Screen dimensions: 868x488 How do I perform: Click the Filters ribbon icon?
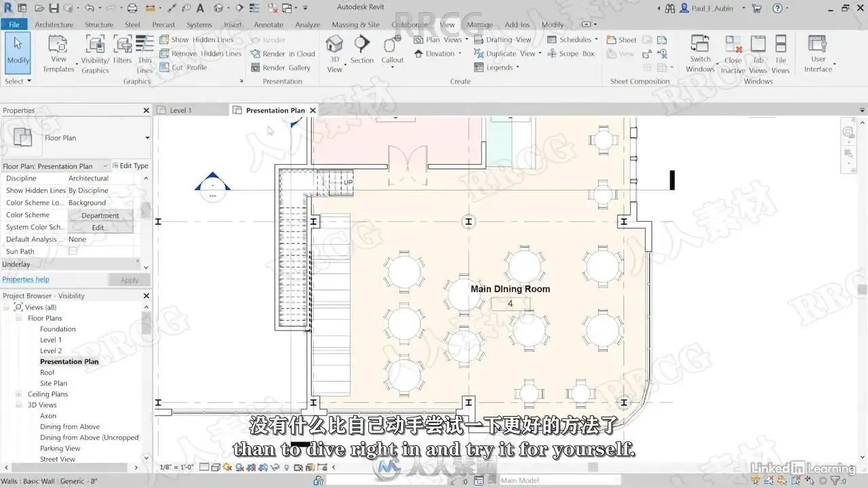[123, 50]
